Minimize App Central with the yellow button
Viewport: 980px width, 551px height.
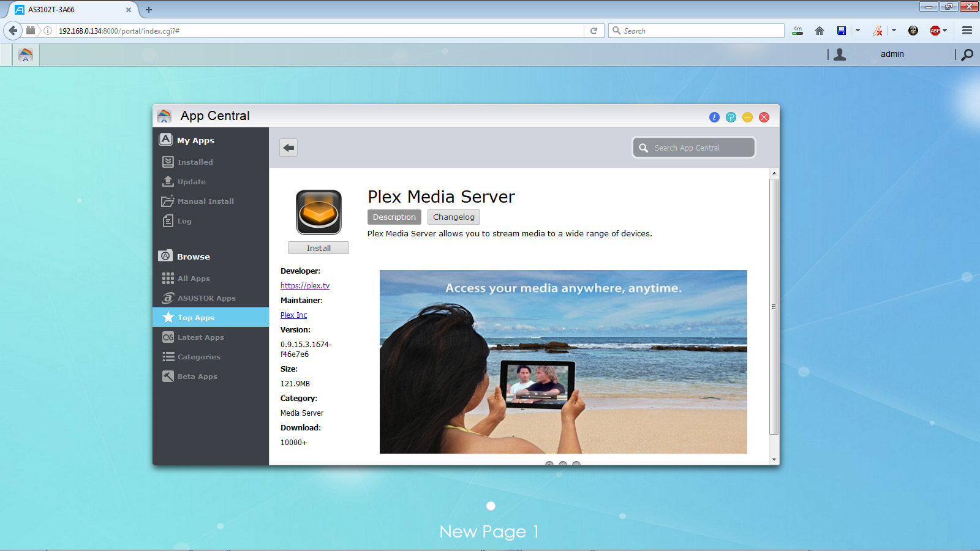tap(747, 117)
